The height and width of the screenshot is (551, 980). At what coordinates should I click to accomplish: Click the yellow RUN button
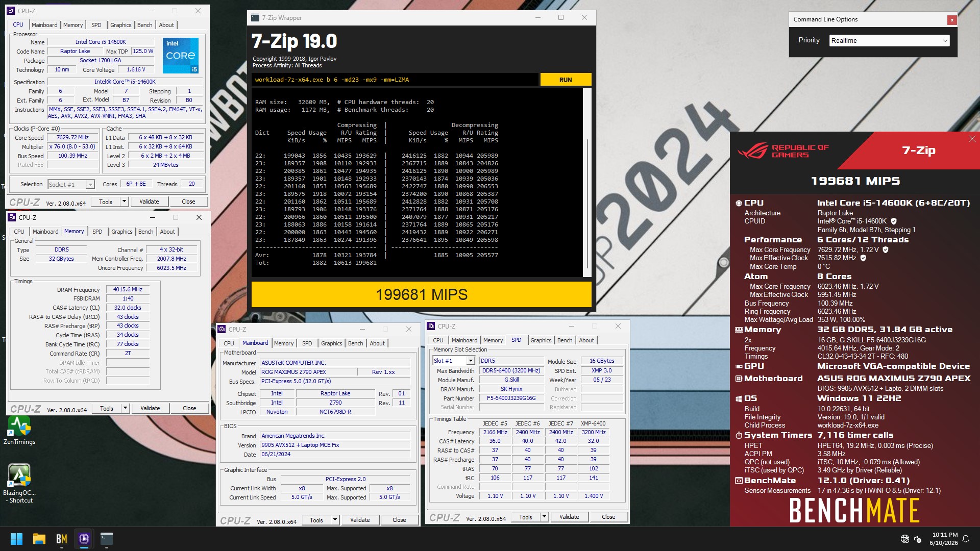pyautogui.click(x=566, y=80)
